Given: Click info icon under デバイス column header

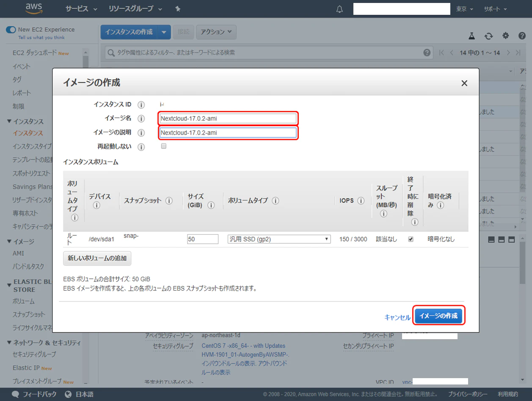Looking at the screenshot, I should click(96, 205).
